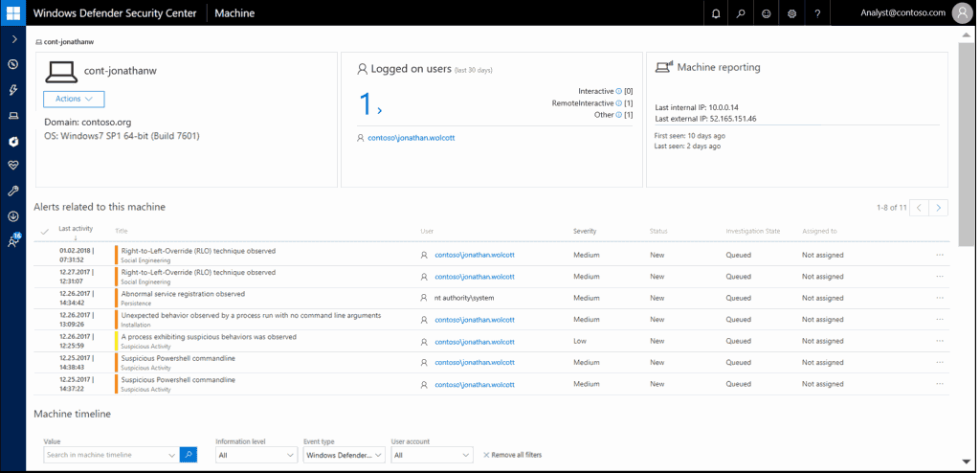Open Unexpected behavior no command line arguments alert
The height and width of the screenshot is (473, 980).
[252, 315]
